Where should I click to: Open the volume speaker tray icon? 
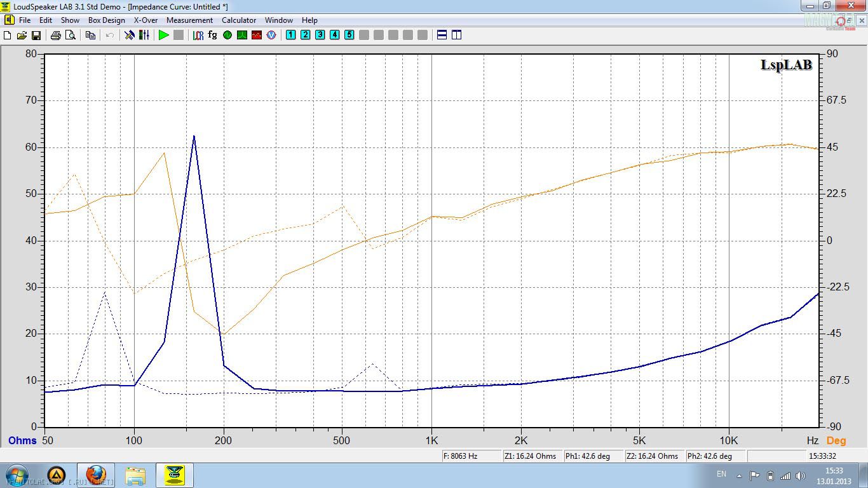[801, 475]
